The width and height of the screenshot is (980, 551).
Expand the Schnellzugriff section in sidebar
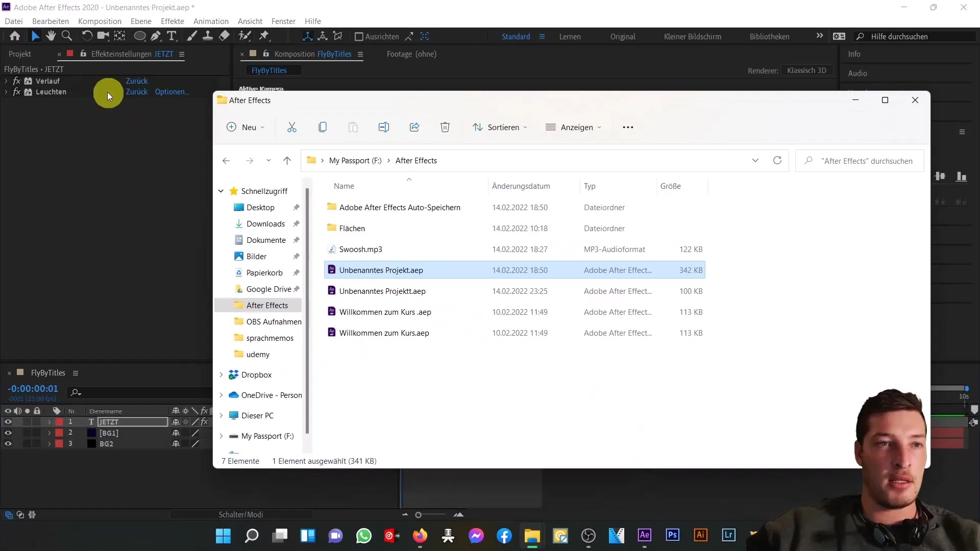(x=221, y=190)
